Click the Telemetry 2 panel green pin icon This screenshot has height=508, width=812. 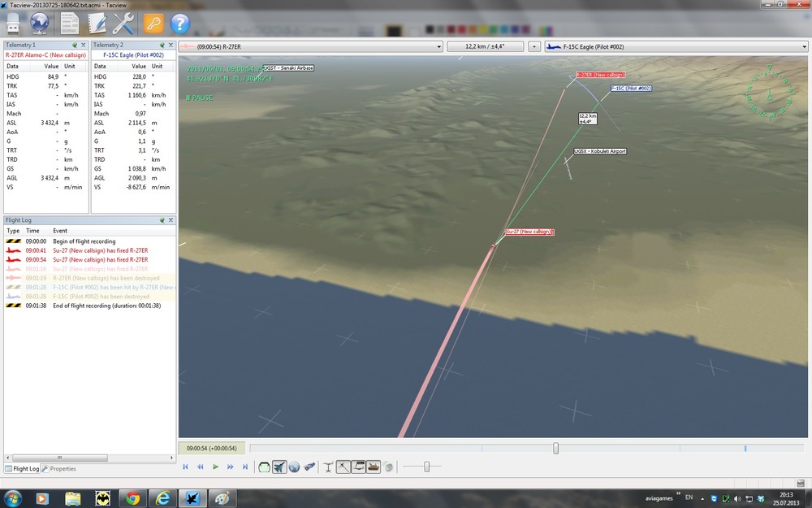coord(162,45)
